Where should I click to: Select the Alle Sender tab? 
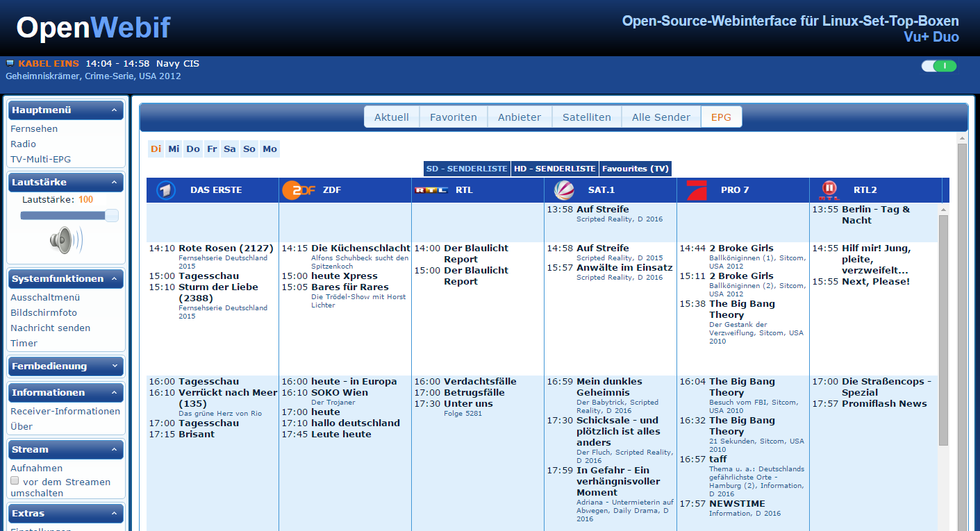click(661, 117)
